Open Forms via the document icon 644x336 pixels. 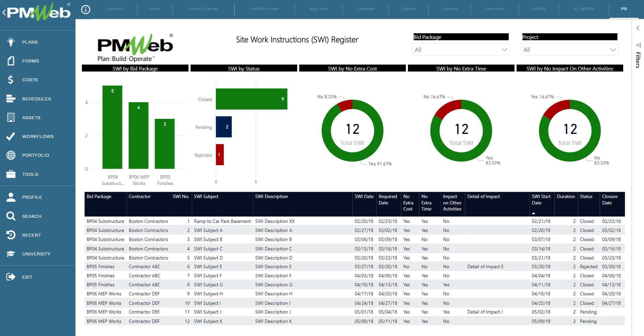pos(11,61)
